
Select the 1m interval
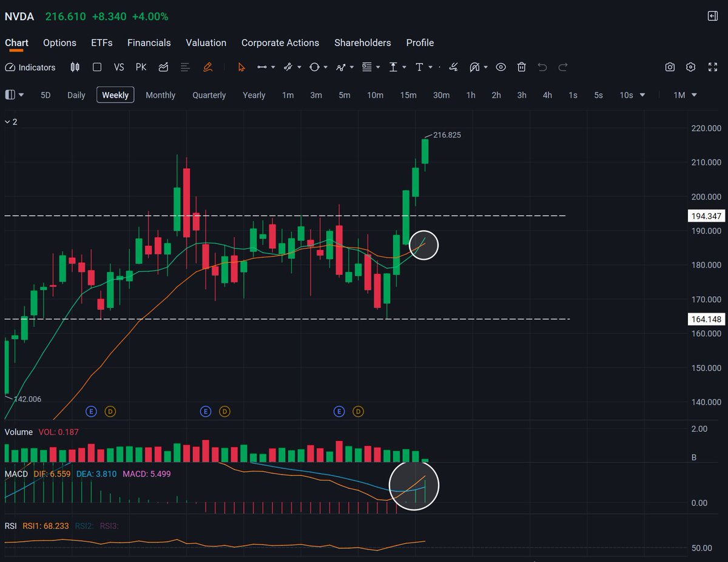[288, 95]
